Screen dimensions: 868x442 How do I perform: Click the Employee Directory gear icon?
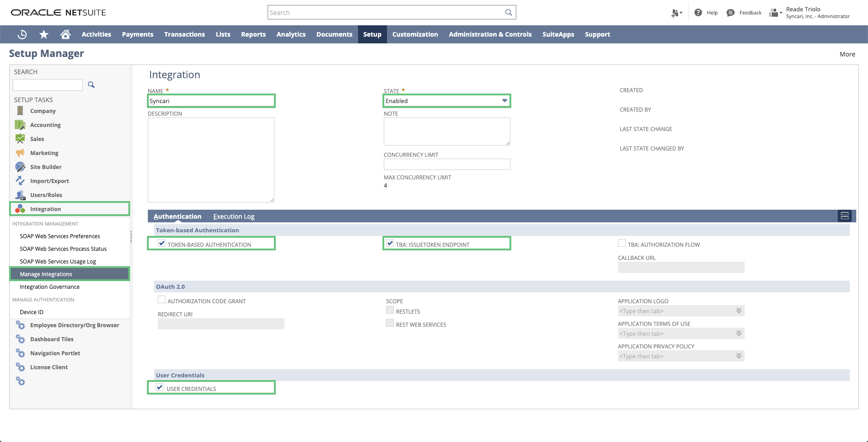point(20,325)
